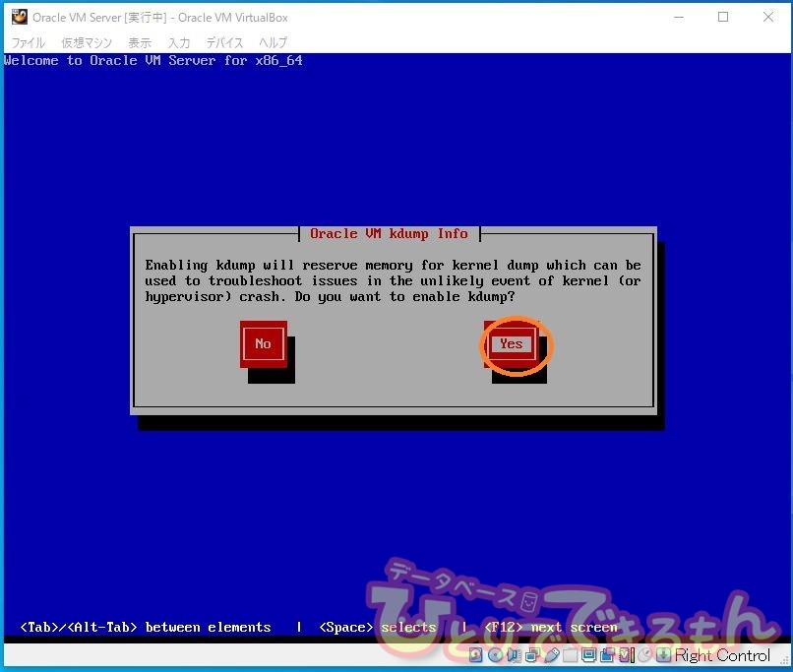Open the ヘルプ menu
793x672 pixels.
[273, 42]
